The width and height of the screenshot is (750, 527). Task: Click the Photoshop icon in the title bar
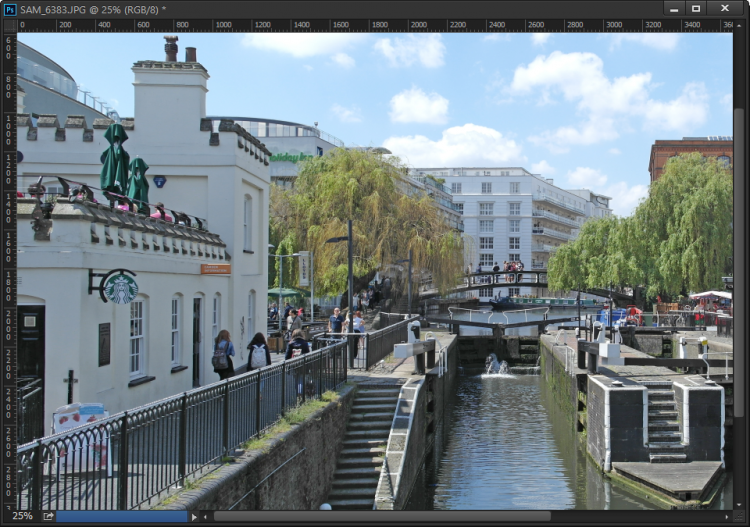pyautogui.click(x=10, y=9)
